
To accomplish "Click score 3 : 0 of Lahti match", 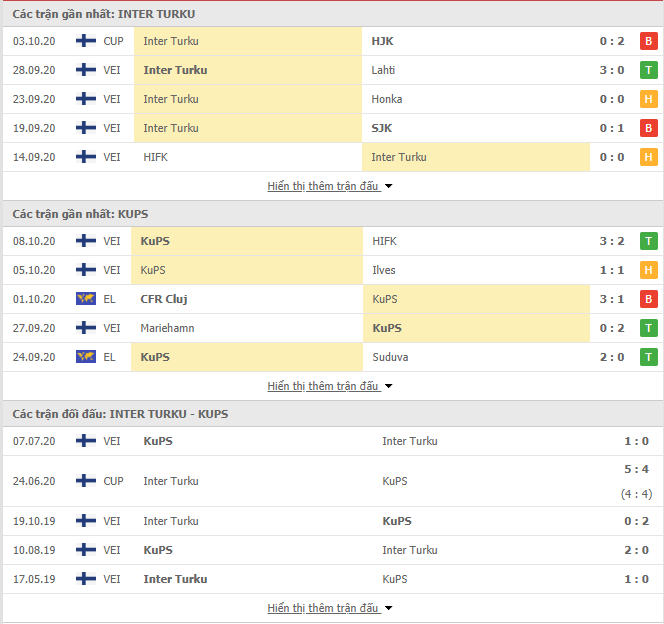I will click(612, 70).
